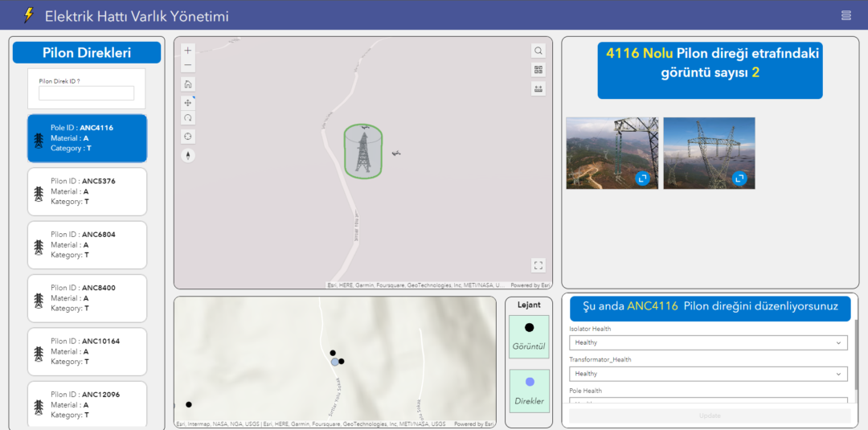The height and width of the screenshot is (430, 868).
Task: Open the Transformator_Health dropdown
Action: coord(708,374)
